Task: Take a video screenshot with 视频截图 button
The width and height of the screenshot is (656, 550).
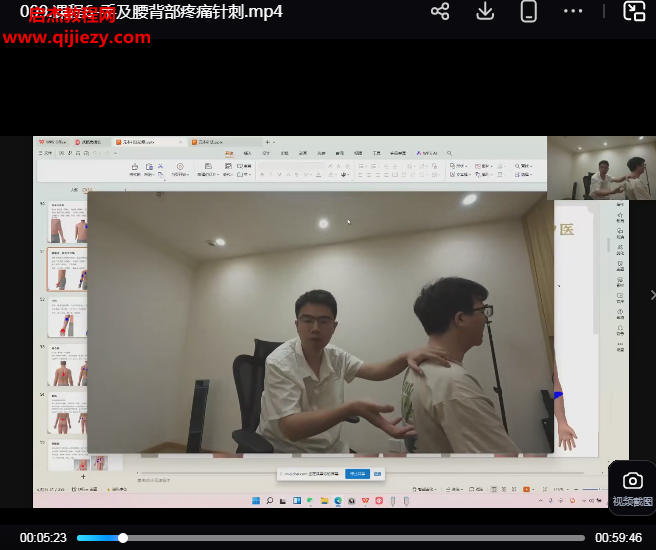Action: 632,488
